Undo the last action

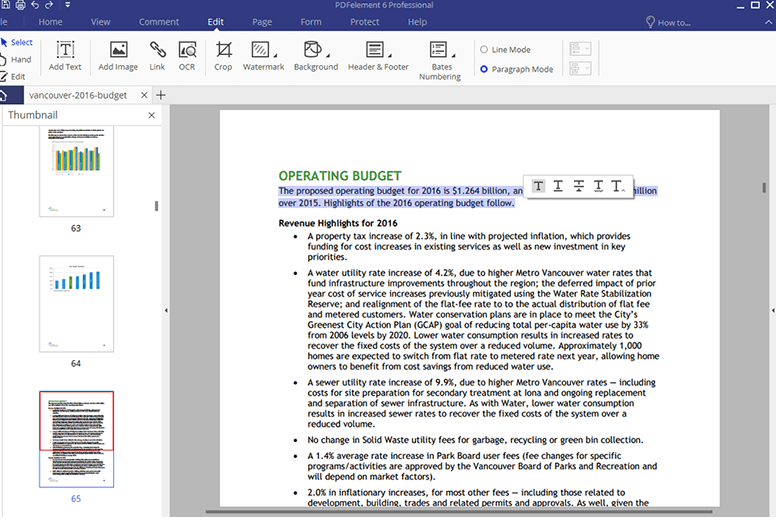[35, 4]
